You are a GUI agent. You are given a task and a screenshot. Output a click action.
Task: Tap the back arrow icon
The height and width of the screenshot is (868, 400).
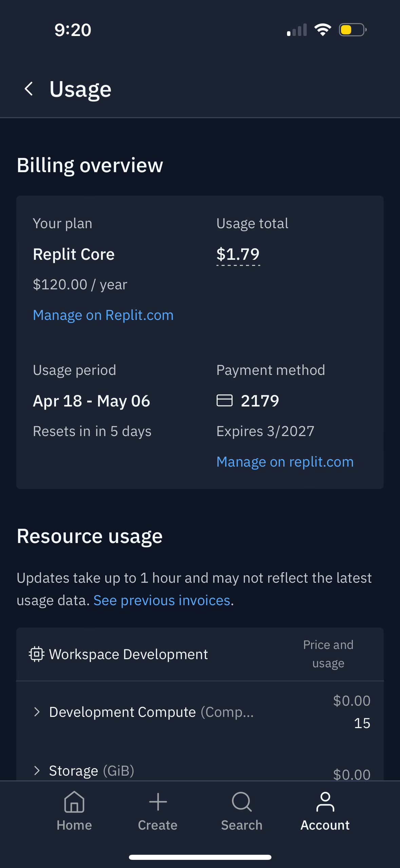(29, 89)
